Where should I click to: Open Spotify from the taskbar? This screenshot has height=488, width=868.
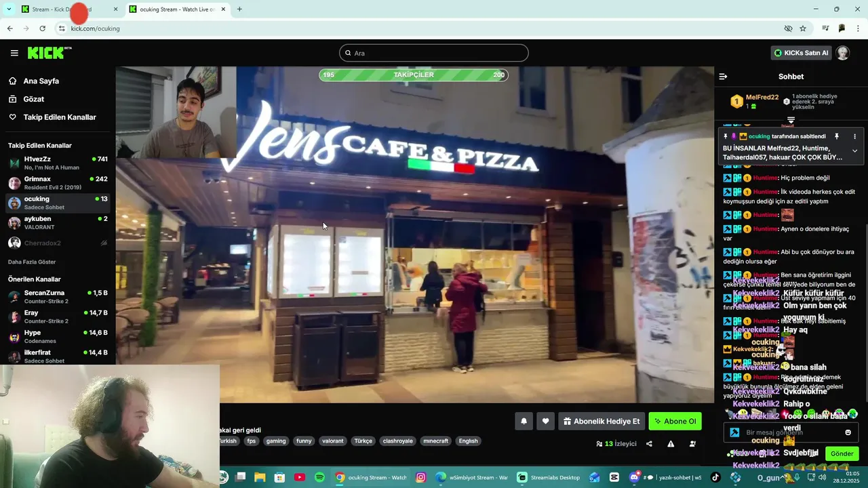319,477
